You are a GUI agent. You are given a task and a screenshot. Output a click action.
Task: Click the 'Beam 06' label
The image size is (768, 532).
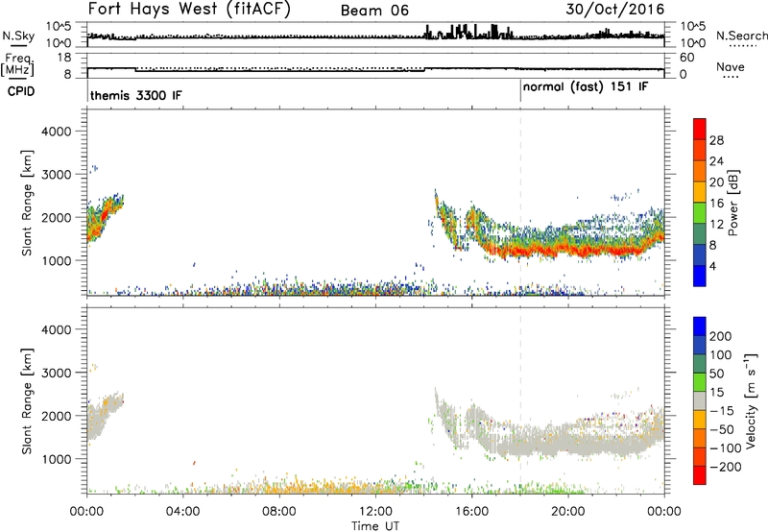374,11
